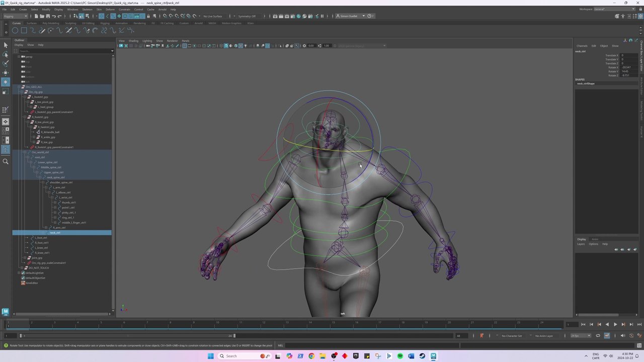The image size is (644, 362).
Task: Open the notification bell in the system tray
Action: pos(637,356)
